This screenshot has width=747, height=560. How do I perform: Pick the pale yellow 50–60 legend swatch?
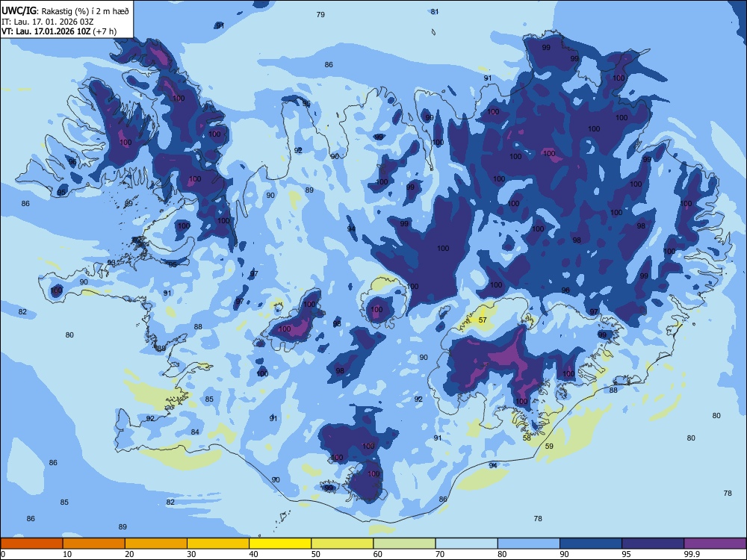pos(343,544)
